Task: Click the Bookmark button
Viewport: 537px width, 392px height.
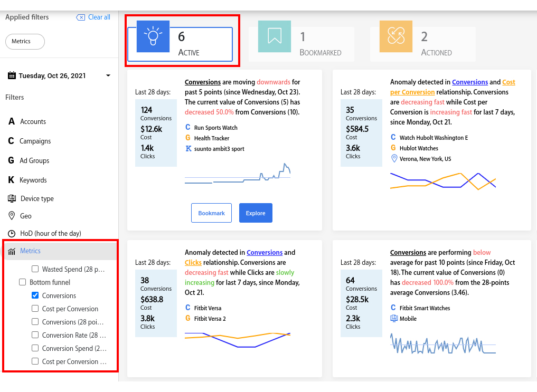Action: click(x=211, y=213)
